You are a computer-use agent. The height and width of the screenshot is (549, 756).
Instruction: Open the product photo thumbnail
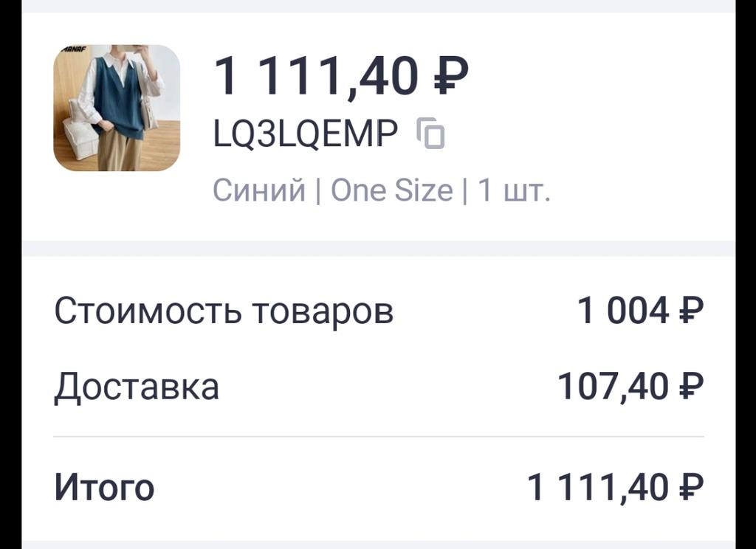[117, 108]
